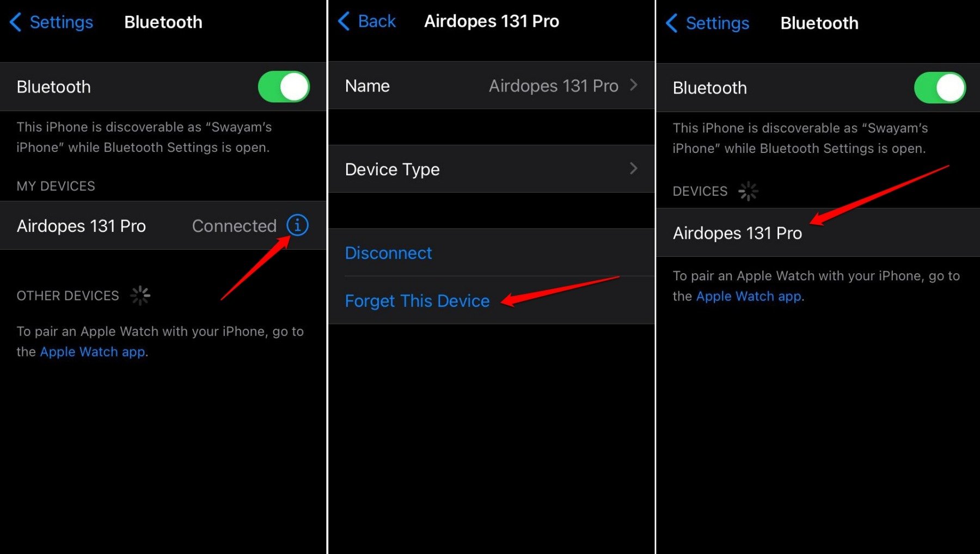This screenshot has width=980, height=554.
Task: Tap Forget This Device
Action: click(417, 301)
